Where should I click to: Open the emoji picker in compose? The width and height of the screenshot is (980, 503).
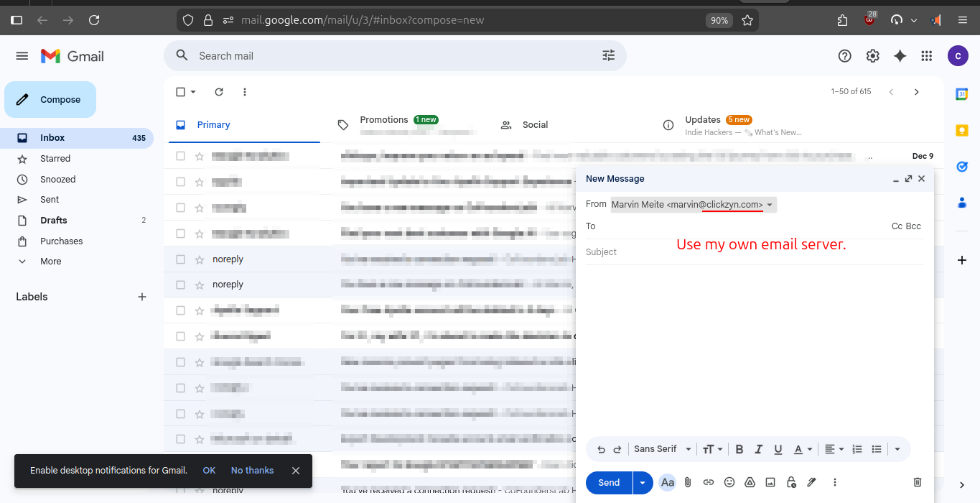[x=729, y=482]
